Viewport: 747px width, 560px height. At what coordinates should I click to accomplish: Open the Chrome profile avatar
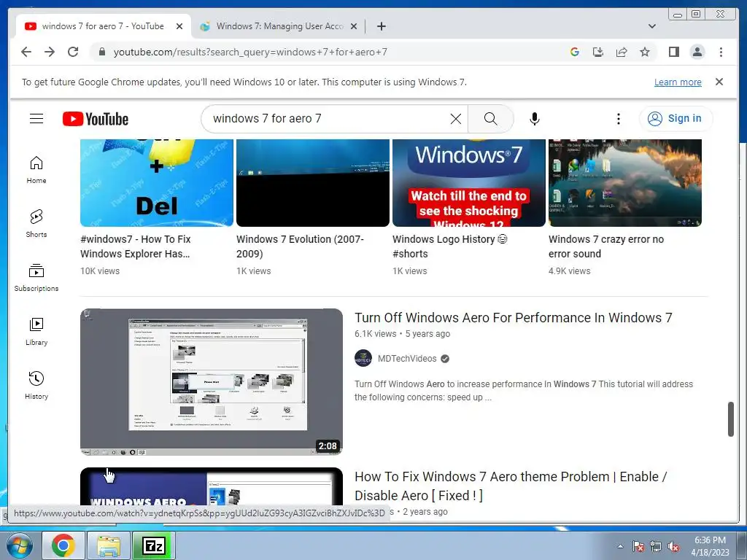coord(697,52)
